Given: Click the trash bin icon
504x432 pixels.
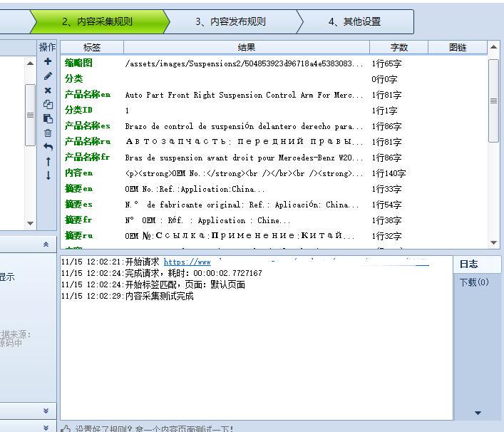Looking at the screenshot, I should pyautogui.click(x=48, y=133).
